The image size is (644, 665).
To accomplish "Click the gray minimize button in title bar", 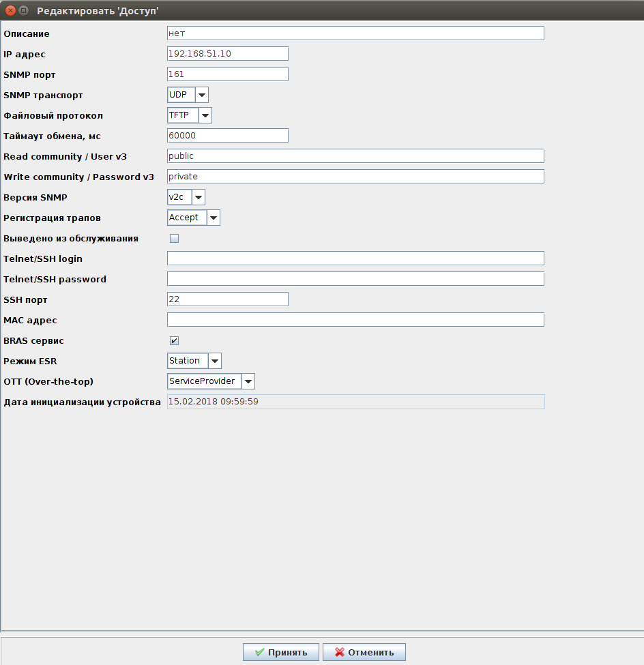I will pos(24,11).
